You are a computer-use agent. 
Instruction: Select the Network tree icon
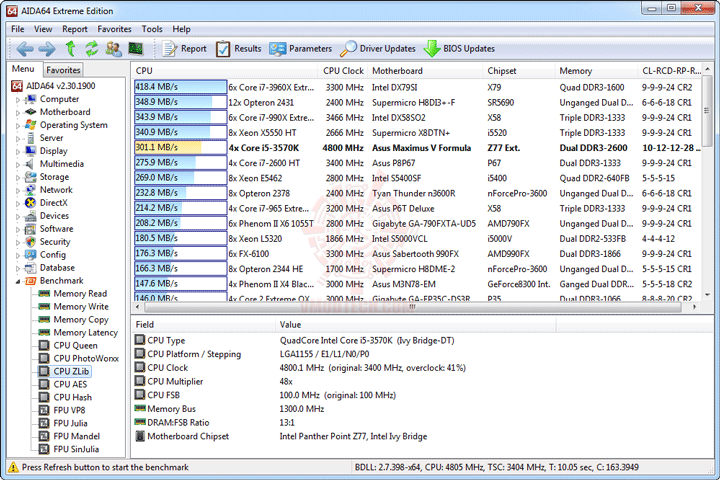31,190
